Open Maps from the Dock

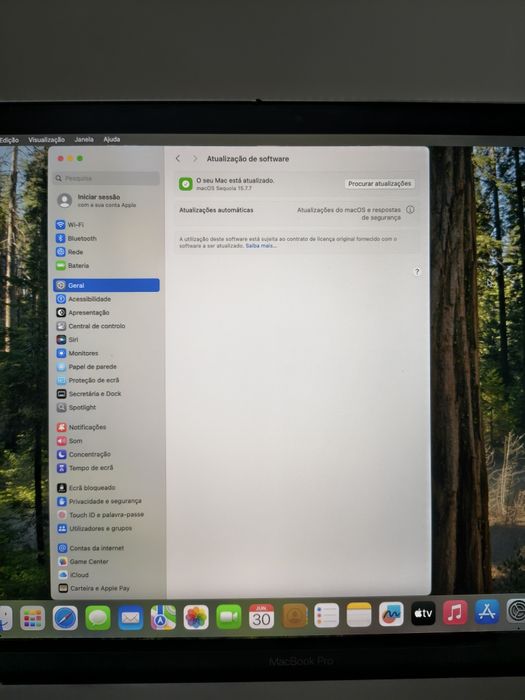(x=163, y=617)
